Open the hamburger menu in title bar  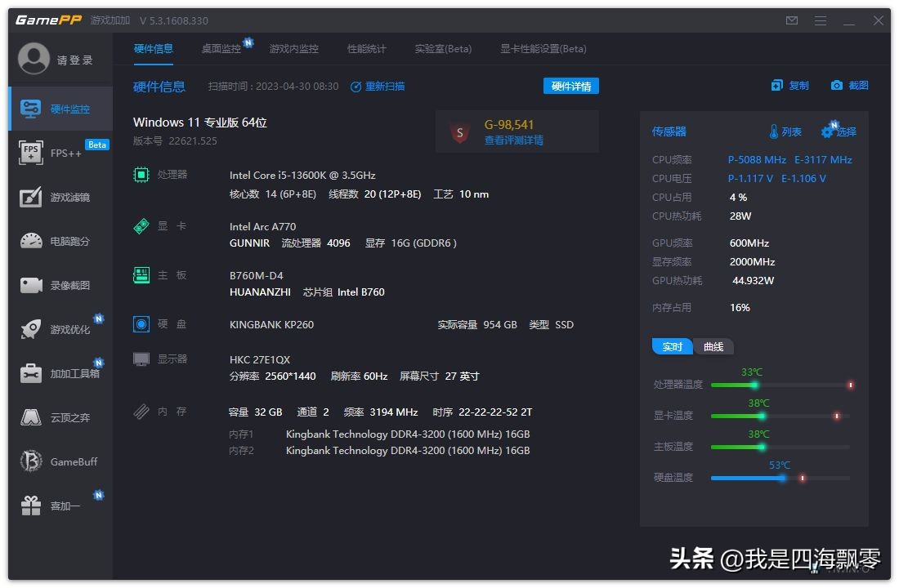820,20
